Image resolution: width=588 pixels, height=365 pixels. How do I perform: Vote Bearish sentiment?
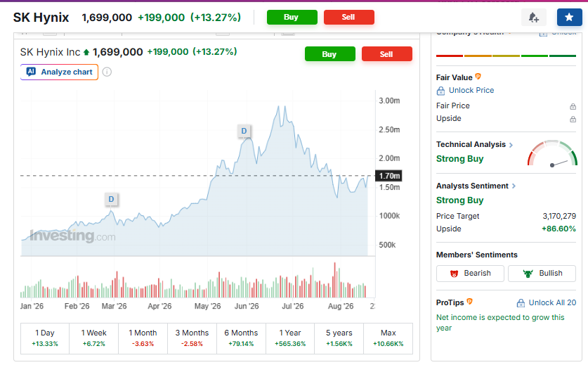(x=470, y=274)
